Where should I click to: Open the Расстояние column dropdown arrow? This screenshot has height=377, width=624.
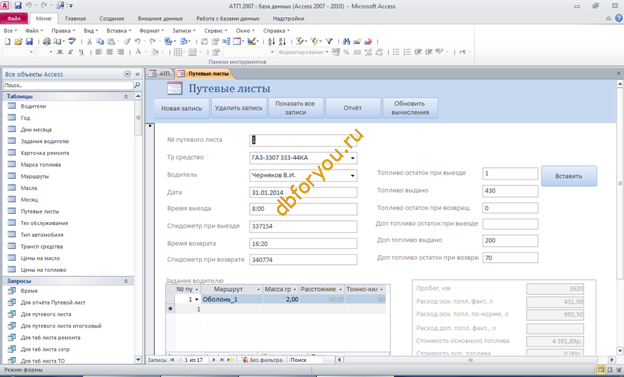[340, 289]
